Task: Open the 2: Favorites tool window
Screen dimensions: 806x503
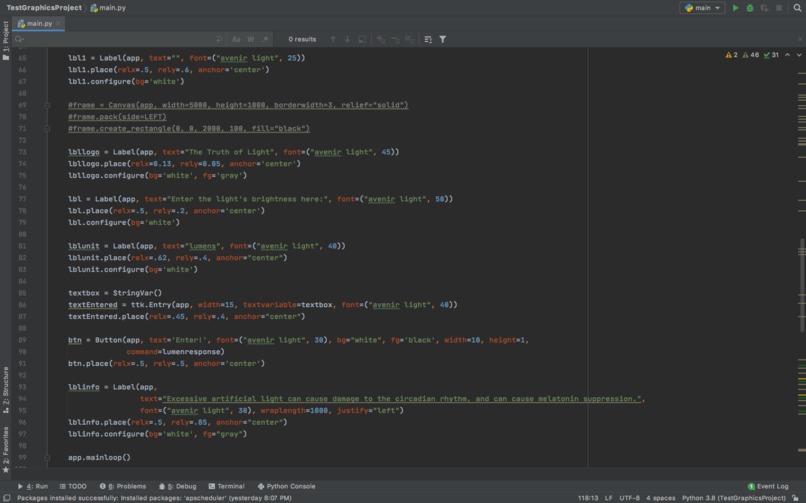Action: (x=6, y=450)
